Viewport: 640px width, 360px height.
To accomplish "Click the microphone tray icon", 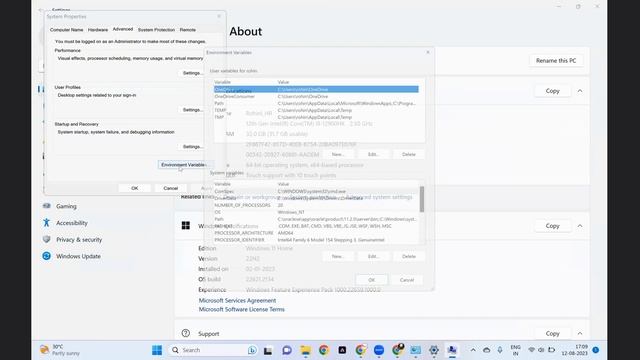I will click(x=500, y=350).
